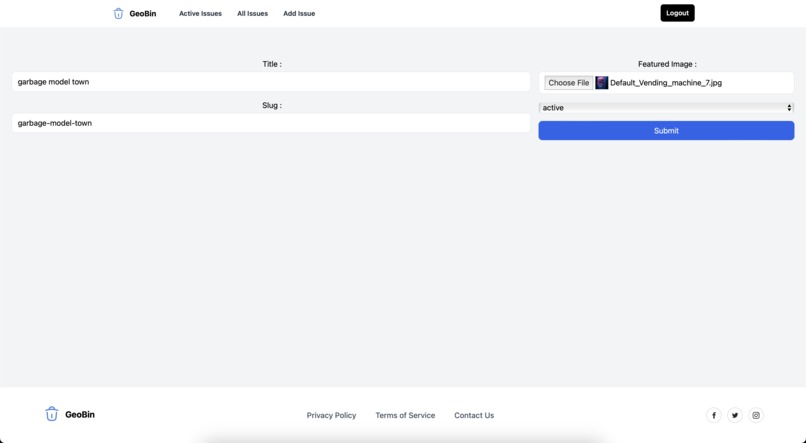Open the Contact Us link

pyautogui.click(x=474, y=415)
